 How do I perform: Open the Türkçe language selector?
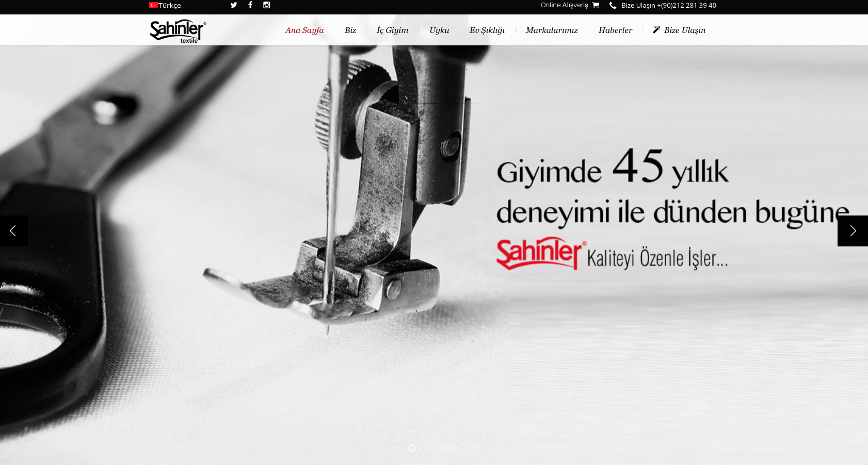pyautogui.click(x=170, y=6)
